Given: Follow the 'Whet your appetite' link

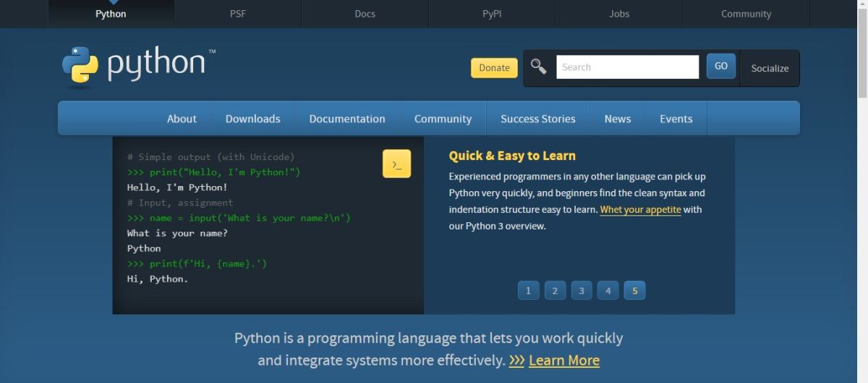Looking at the screenshot, I should 641,209.
